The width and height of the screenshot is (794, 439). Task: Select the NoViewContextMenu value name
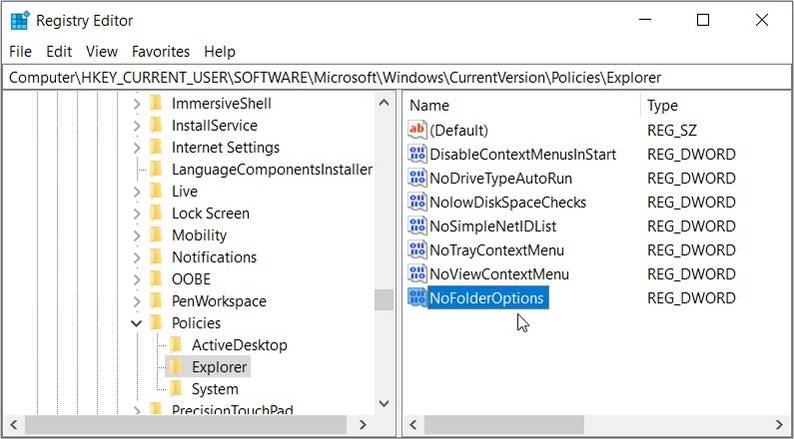tap(499, 274)
